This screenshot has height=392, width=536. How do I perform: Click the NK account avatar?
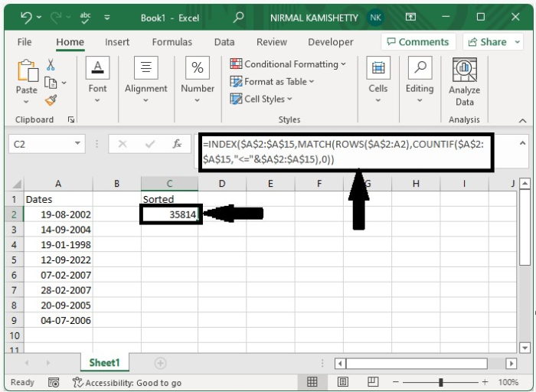375,18
